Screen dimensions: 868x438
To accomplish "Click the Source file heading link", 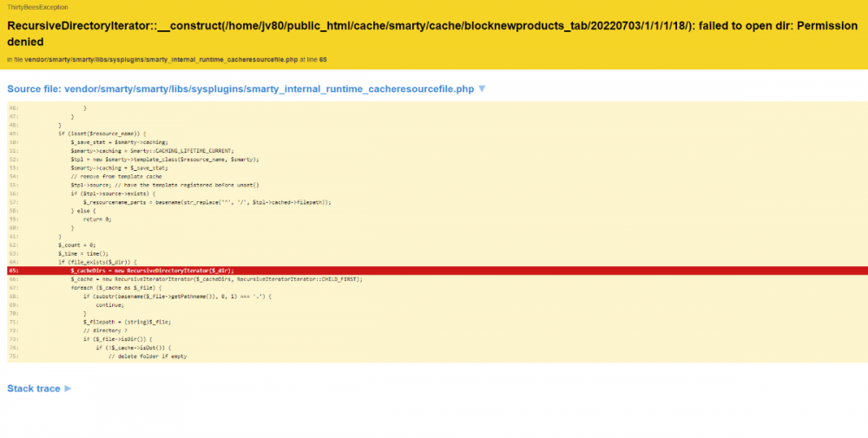I will (x=240, y=89).
